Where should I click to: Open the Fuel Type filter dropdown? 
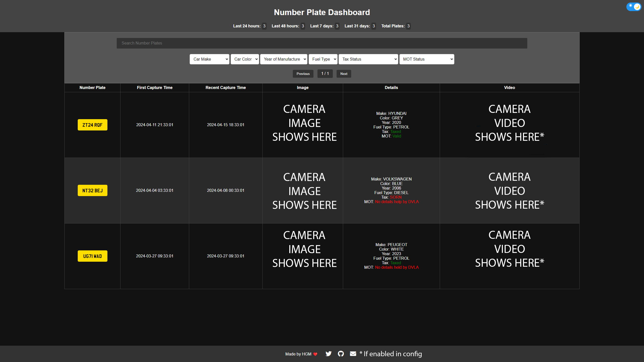click(x=323, y=59)
